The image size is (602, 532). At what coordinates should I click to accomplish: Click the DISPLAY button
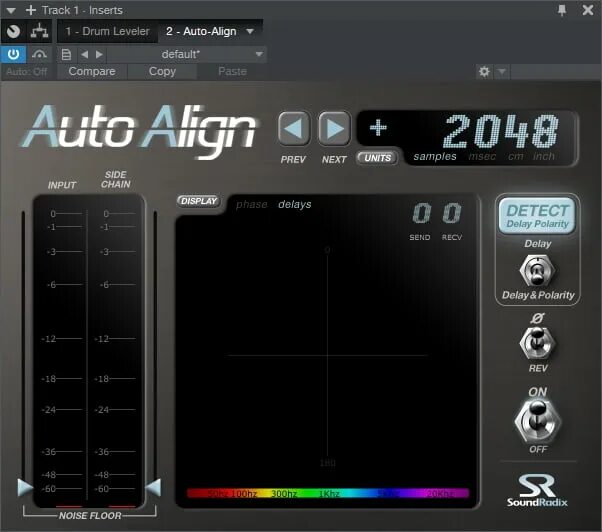[199, 201]
